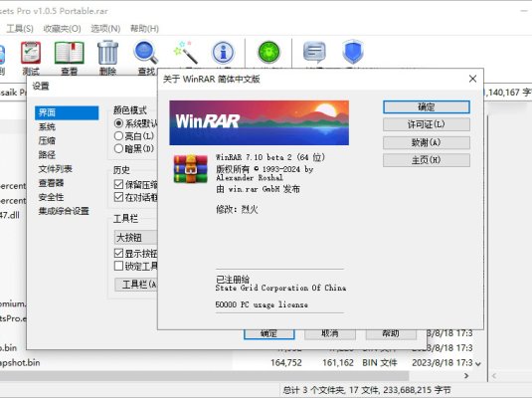Select 安全性 in settings category list
Viewport: 532px width, 398px height.
click(51, 197)
